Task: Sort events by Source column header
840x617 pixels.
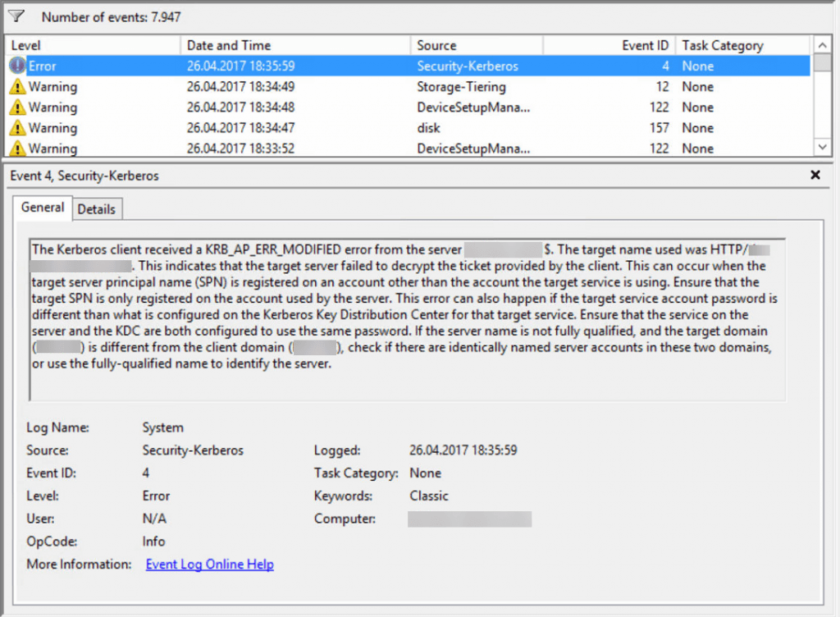Action: click(x=476, y=46)
